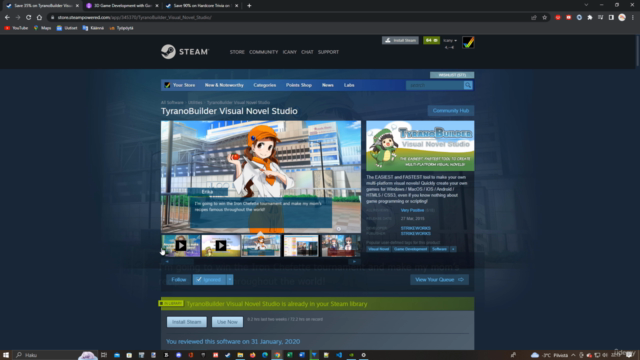Expand the account name dropdown
The height and width of the screenshot is (360, 640).
click(x=450, y=40)
